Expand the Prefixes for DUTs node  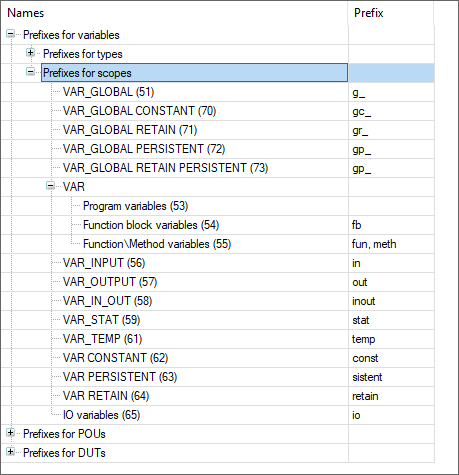[x=11, y=452]
